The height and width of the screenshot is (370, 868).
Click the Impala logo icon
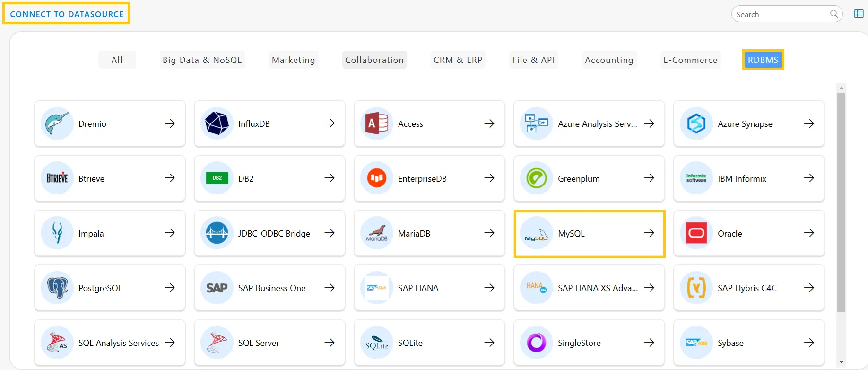[x=57, y=233]
